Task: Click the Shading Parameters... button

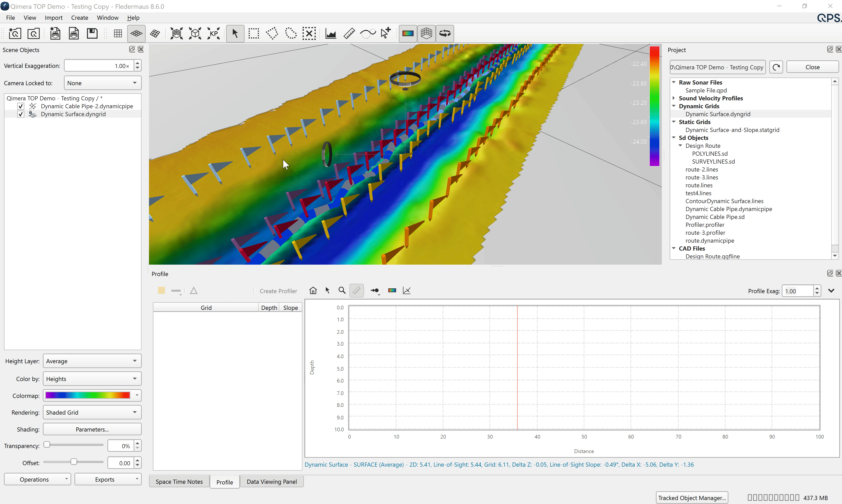Action: tap(92, 429)
